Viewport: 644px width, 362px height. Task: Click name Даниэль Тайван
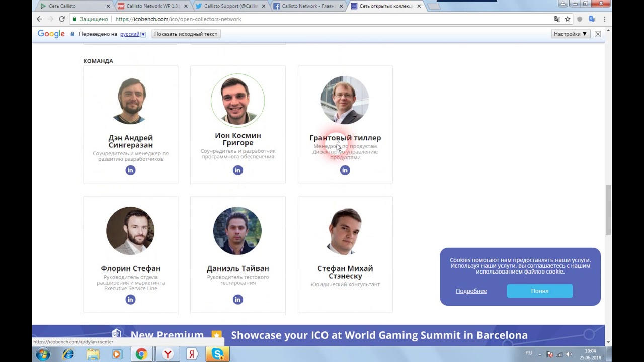click(238, 268)
